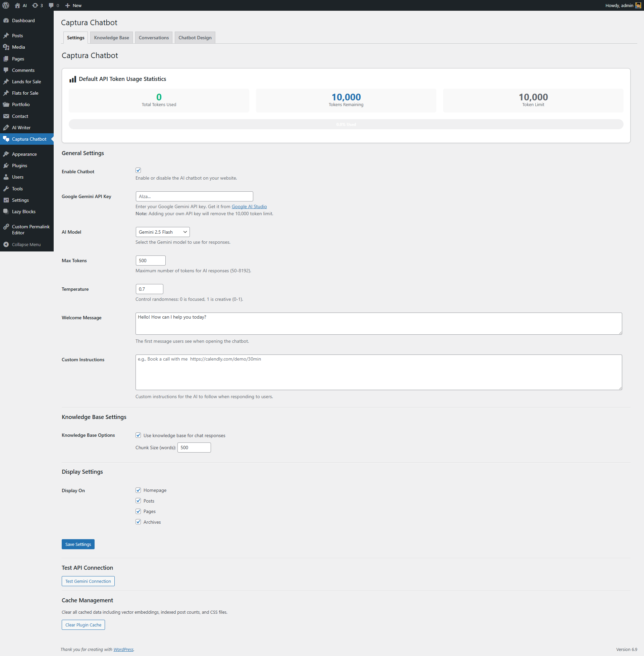Select the Lands for Sale sidebar icon
Screen dimensions: 644x656
click(x=7, y=81)
